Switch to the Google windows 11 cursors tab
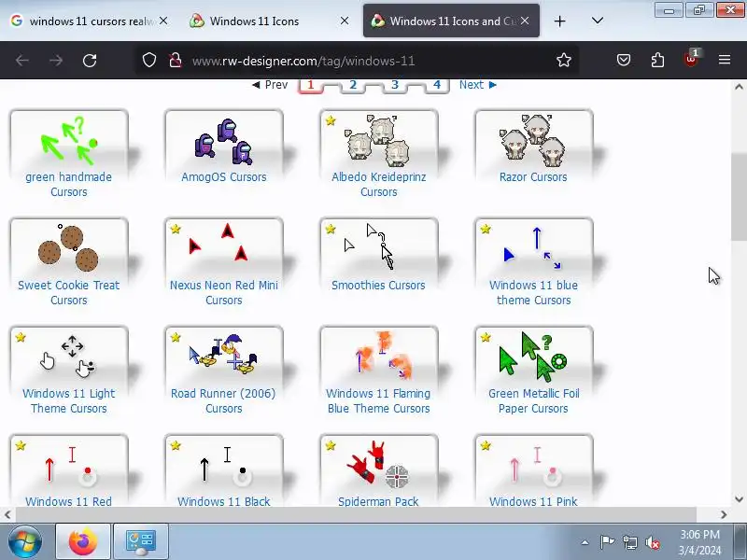Screen dimensions: 747x560 coord(88,21)
